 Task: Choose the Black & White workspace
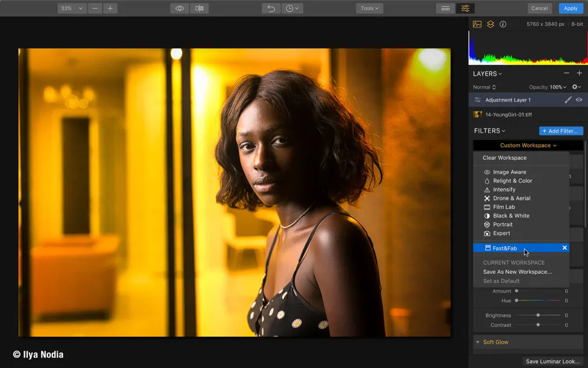(511, 215)
